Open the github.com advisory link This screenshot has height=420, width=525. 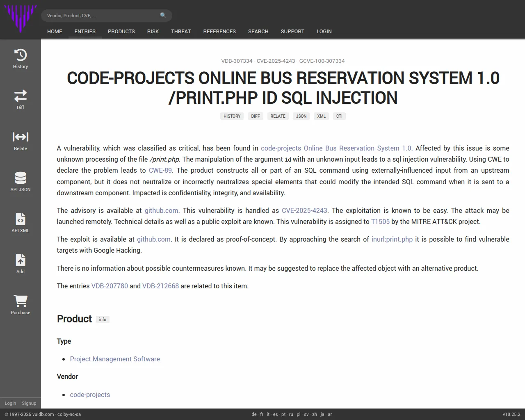161,210
